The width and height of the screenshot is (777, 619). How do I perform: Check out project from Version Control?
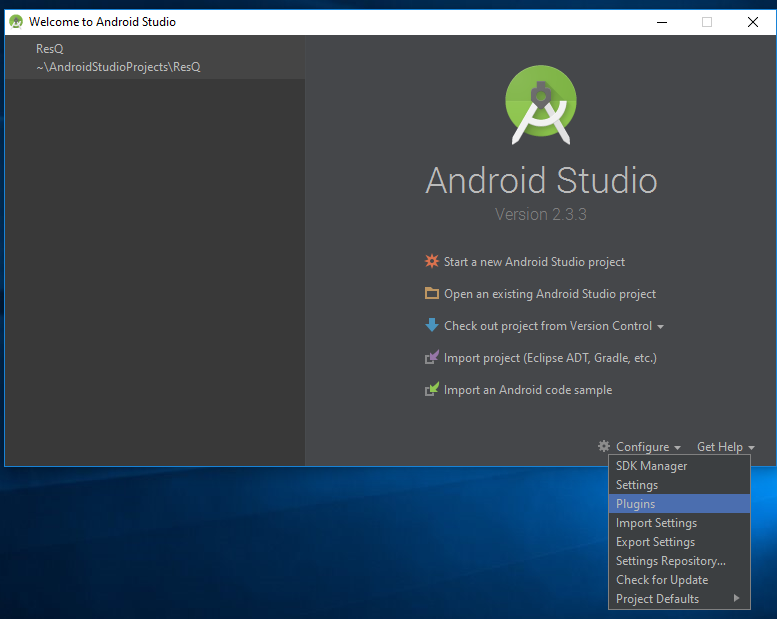[548, 326]
